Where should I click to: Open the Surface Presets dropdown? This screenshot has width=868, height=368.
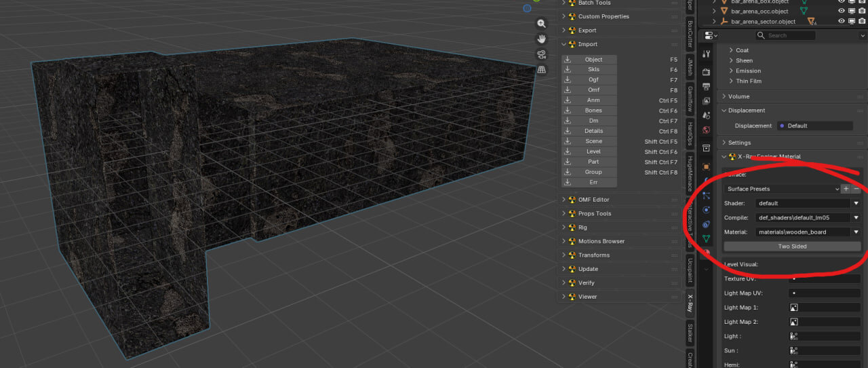coord(782,189)
